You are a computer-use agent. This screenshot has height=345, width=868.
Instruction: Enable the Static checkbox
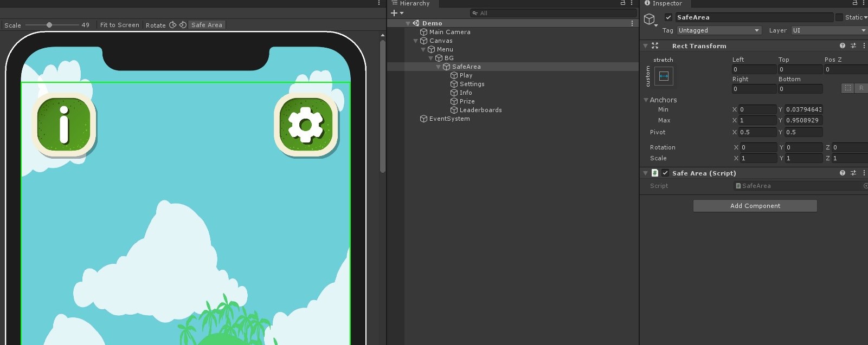click(x=839, y=17)
